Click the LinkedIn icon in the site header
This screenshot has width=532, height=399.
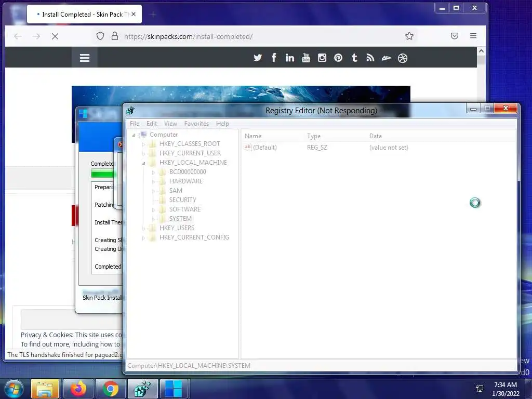pyautogui.click(x=289, y=58)
